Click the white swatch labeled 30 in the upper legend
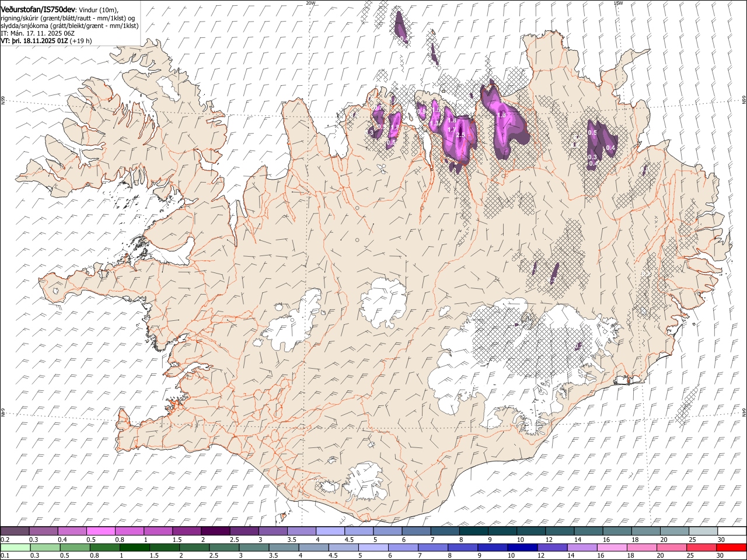Image resolution: width=747 pixels, height=560 pixels. click(732, 531)
